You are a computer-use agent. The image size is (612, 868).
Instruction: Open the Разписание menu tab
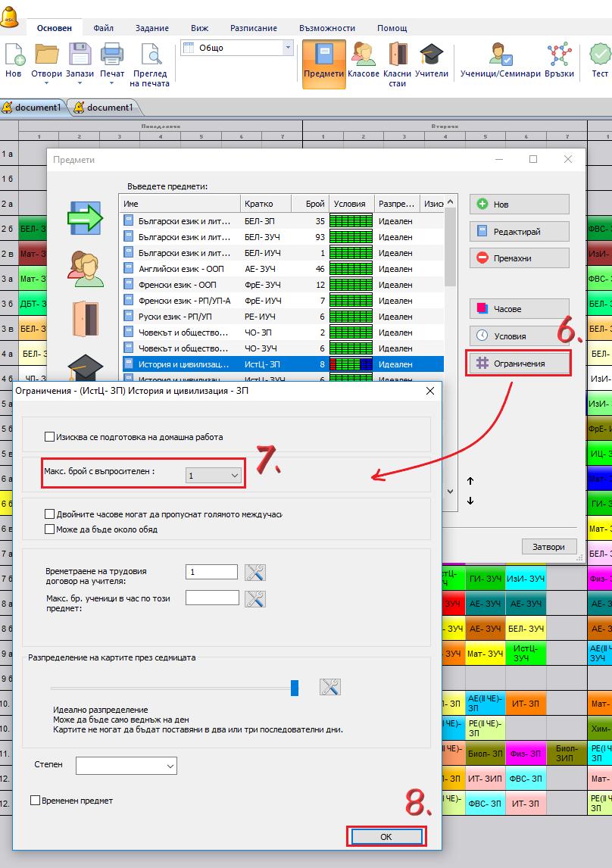pyautogui.click(x=254, y=28)
